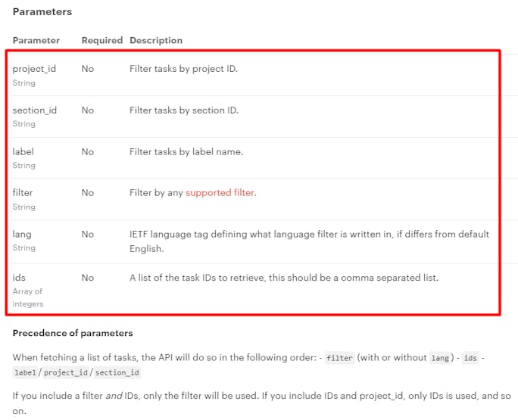Click the label parameter name in the table
518x420 pixels.
click(23, 151)
